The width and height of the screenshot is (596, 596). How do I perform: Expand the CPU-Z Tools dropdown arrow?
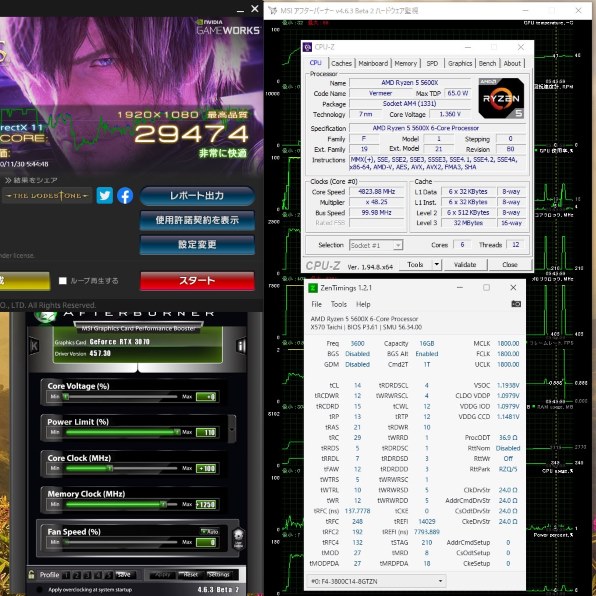point(437,265)
